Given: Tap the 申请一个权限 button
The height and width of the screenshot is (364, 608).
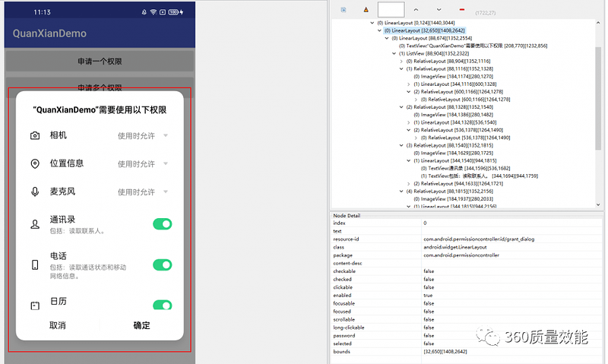Looking at the screenshot, I should pyautogui.click(x=100, y=62).
